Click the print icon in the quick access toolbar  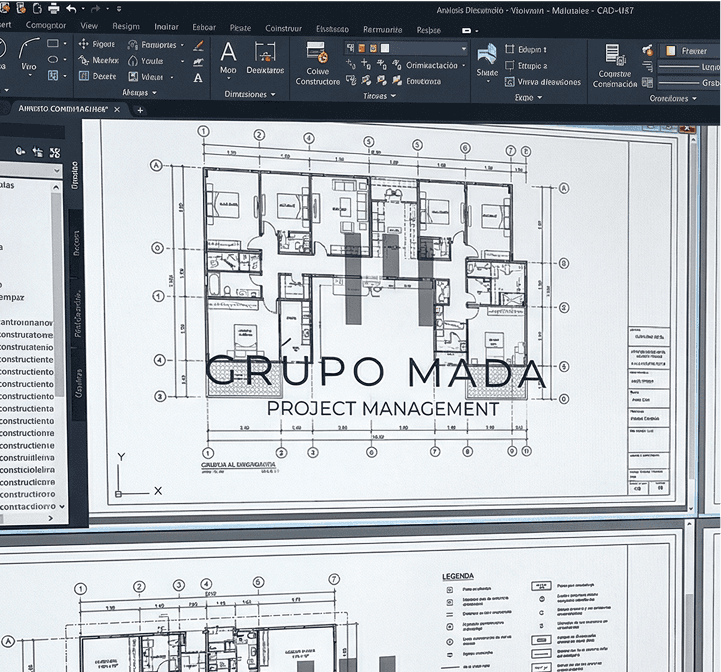54,8
